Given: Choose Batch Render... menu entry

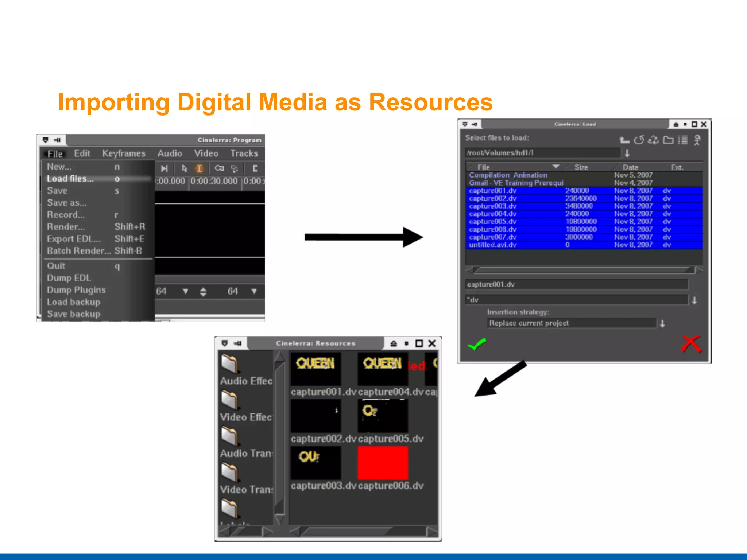Looking at the screenshot, I should 97,251.
